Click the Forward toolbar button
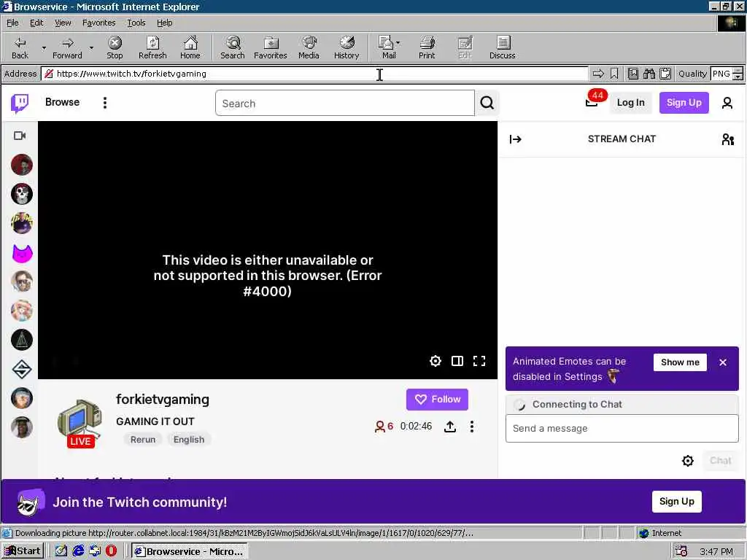The height and width of the screenshot is (560, 747). 67,47
